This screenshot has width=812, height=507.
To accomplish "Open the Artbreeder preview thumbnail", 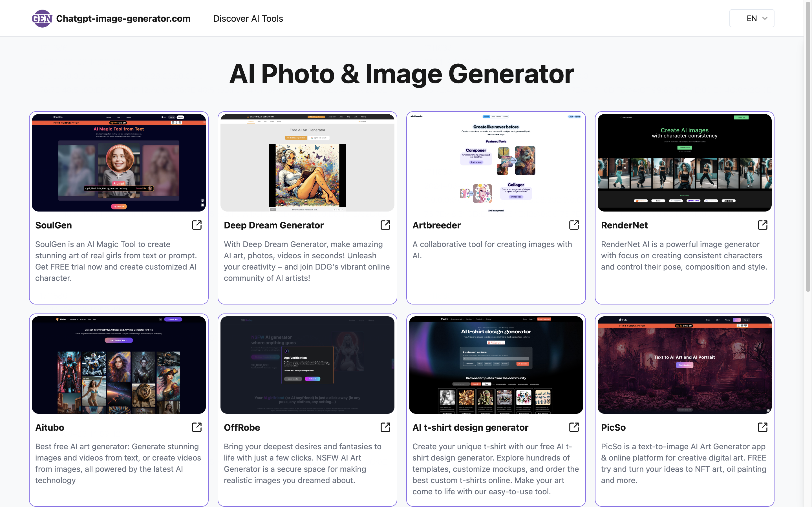I will [x=496, y=163].
